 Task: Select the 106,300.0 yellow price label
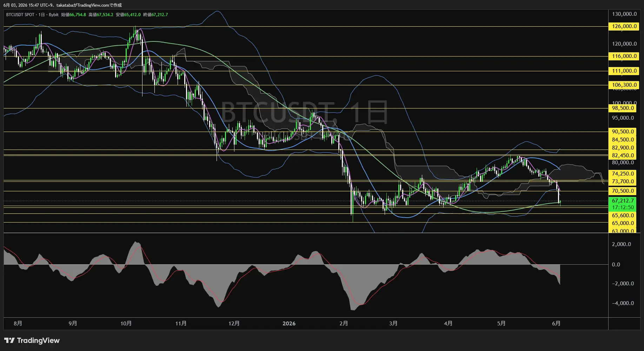tap(624, 85)
